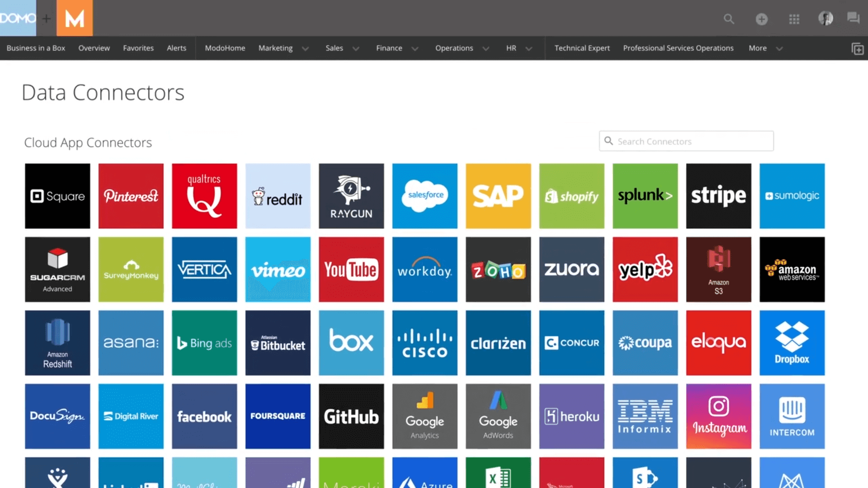Open the Clarizen connector
The height and width of the screenshot is (488, 868).
pyautogui.click(x=498, y=343)
